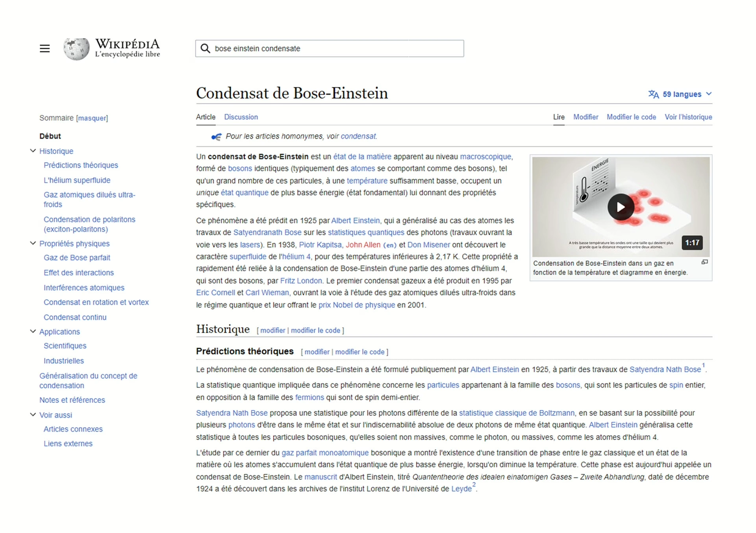Go to Industrielles subsection

coord(64,361)
